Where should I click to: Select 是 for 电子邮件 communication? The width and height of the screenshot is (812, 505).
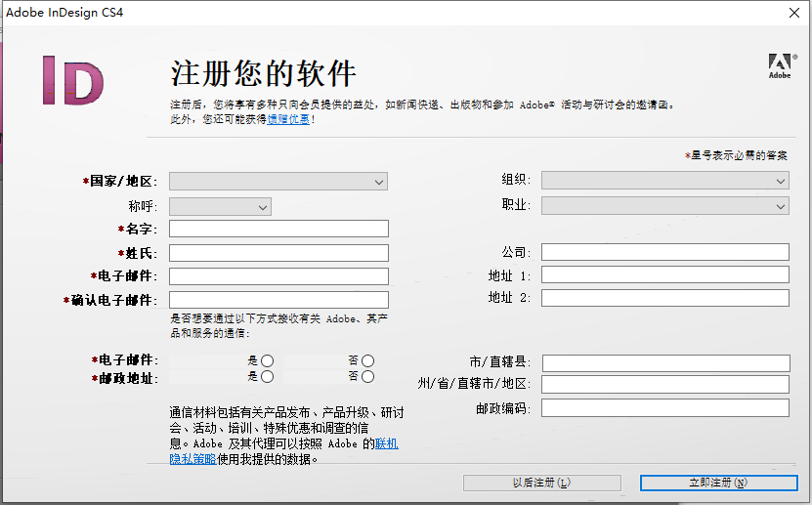[267, 360]
